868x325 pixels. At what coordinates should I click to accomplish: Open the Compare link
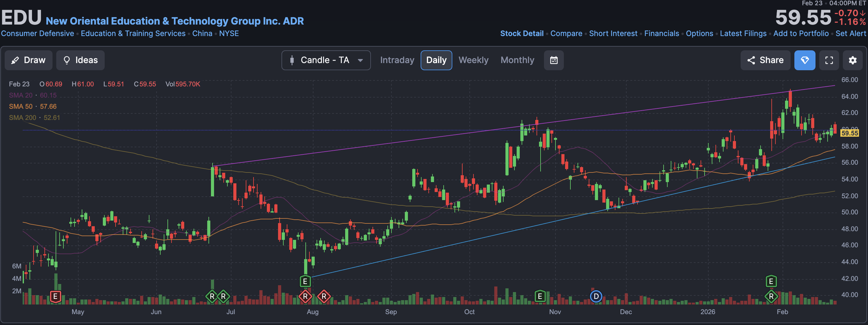[x=566, y=33]
